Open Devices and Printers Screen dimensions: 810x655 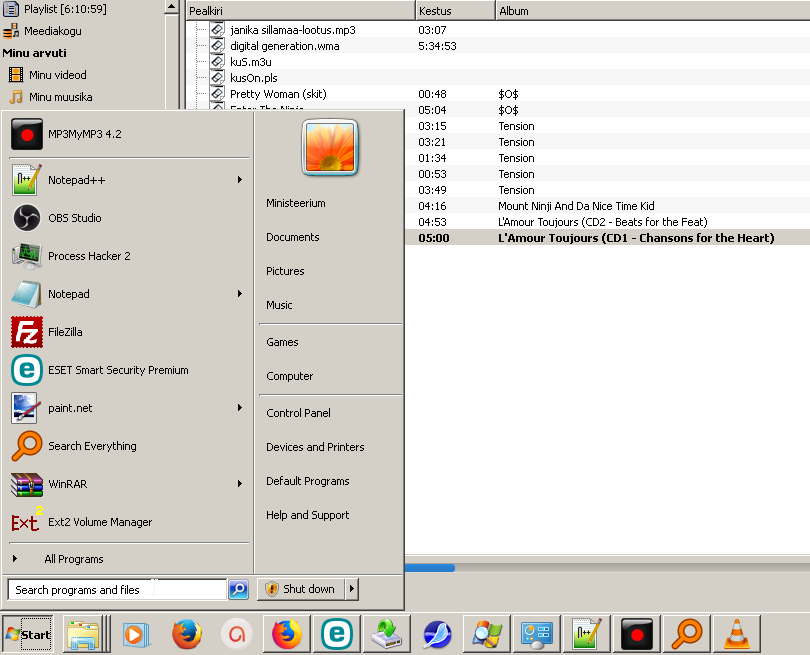(x=315, y=447)
